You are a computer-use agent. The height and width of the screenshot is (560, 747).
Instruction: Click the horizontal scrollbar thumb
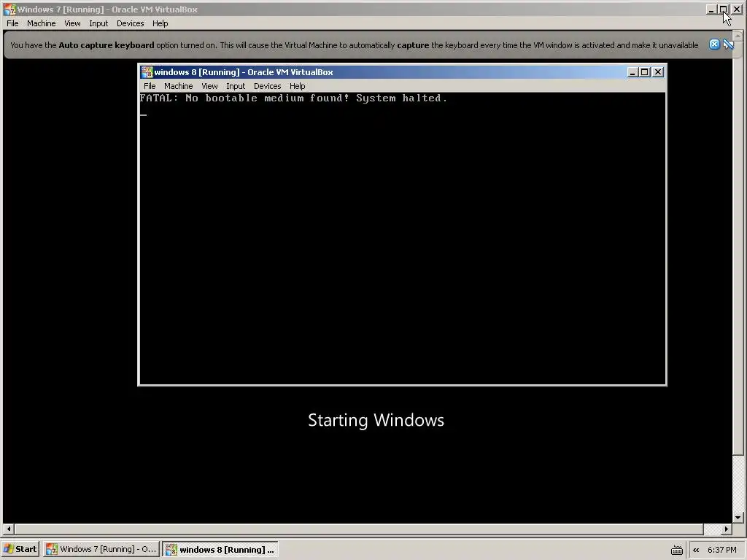tap(359, 529)
